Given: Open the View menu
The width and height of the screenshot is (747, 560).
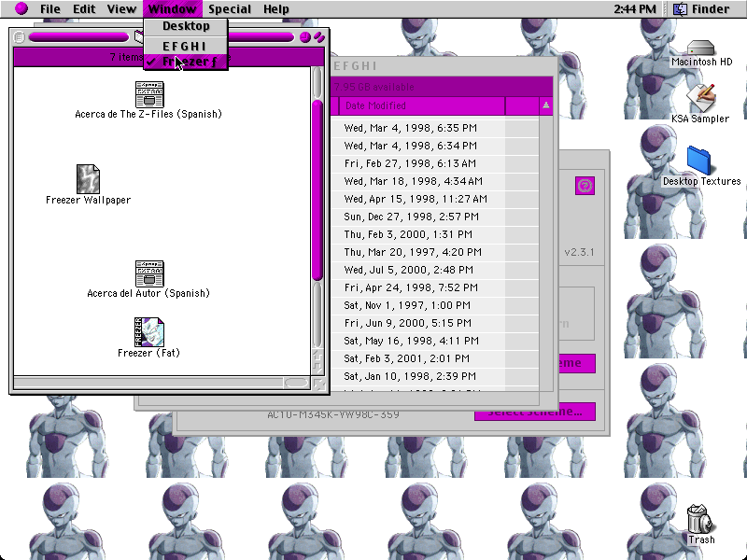Looking at the screenshot, I should point(121,9).
